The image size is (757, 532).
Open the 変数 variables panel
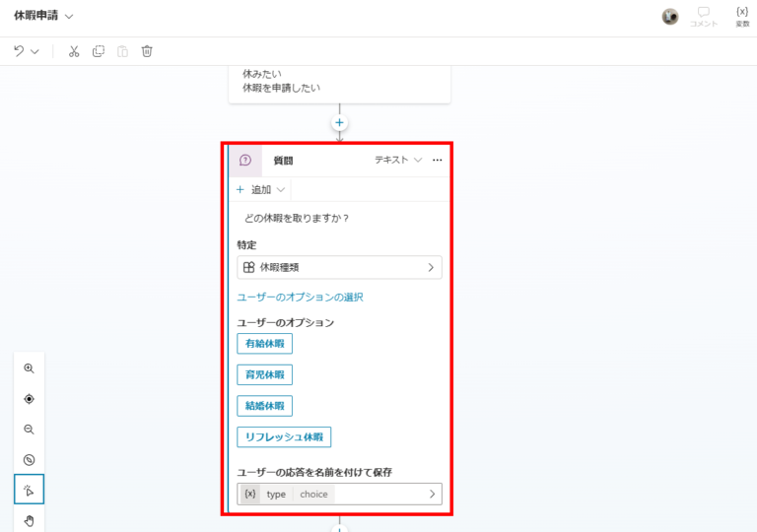tap(742, 17)
